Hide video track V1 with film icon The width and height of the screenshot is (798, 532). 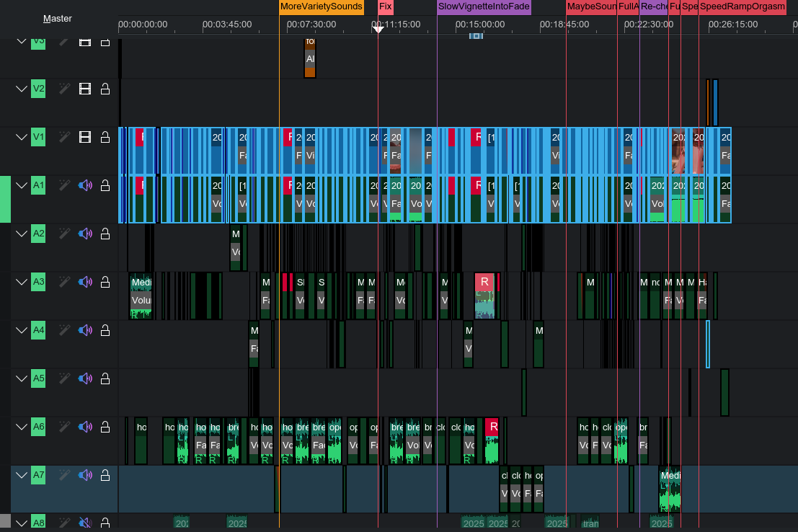pos(85,138)
